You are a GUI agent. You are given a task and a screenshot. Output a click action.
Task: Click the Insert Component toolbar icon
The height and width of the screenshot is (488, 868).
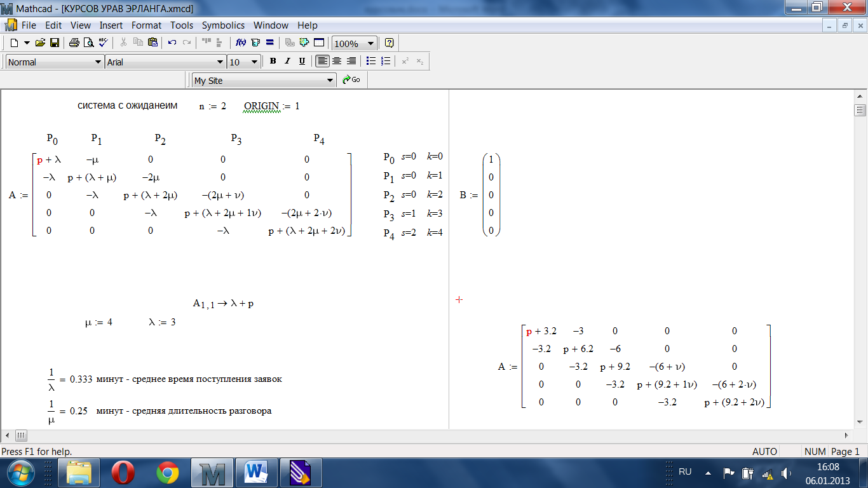tap(304, 43)
